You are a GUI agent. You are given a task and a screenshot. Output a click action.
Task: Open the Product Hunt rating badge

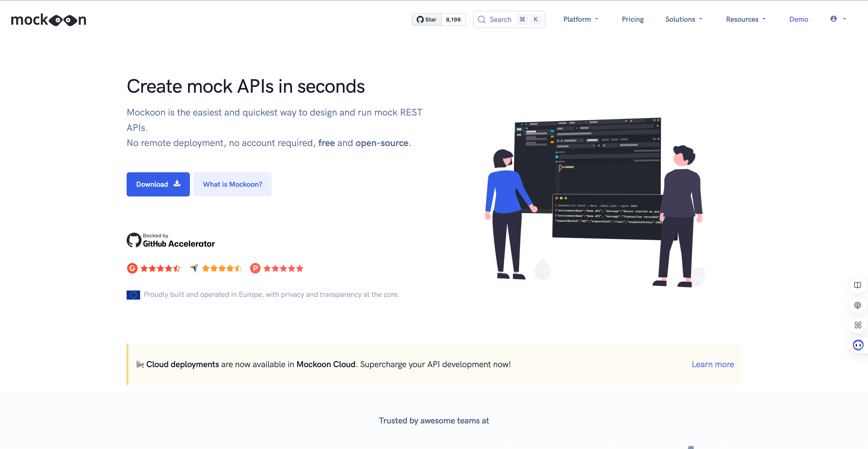[x=255, y=268]
